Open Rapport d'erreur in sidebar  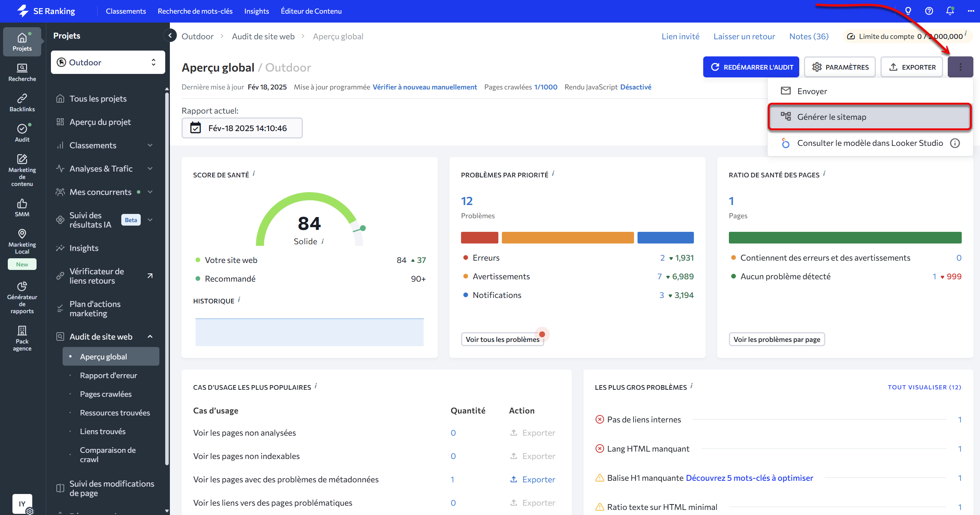click(x=108, y=375)
